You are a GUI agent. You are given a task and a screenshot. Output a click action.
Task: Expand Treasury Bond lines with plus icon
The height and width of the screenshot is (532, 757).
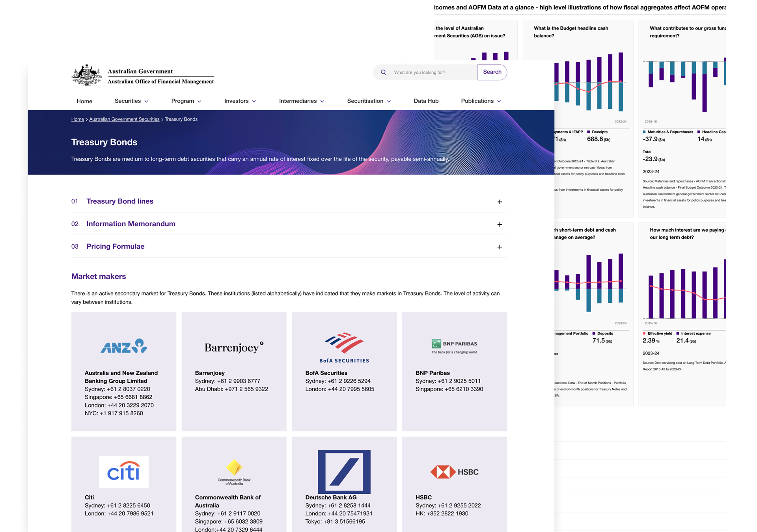tap(500, 202)
